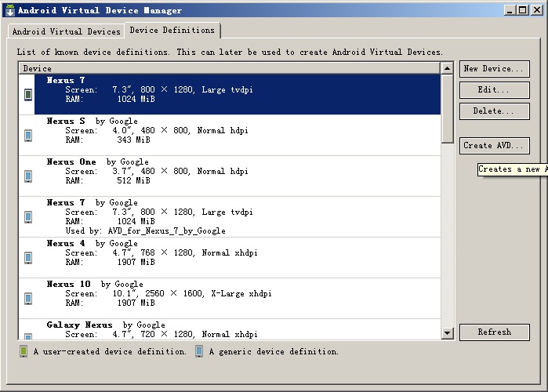Click the '512 MiB' RAM value
Viewport: 548px width, 392px height.
[x=133, y=180]
